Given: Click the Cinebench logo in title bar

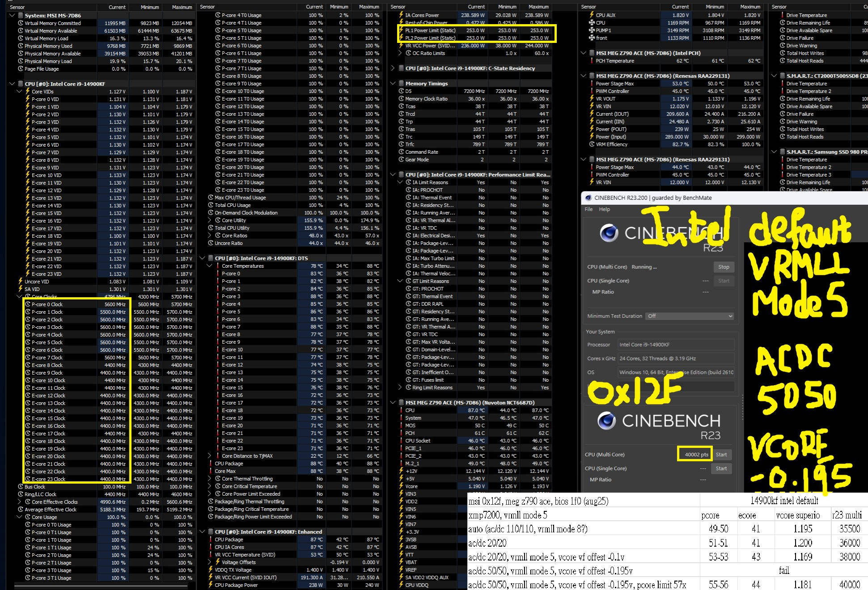Looking at the screenshot, I should (588, 198).
